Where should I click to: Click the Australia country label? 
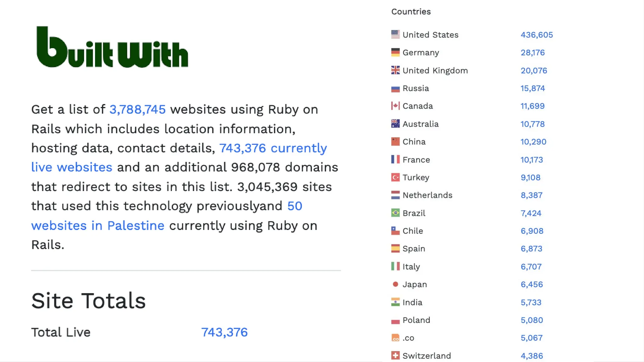420,124
